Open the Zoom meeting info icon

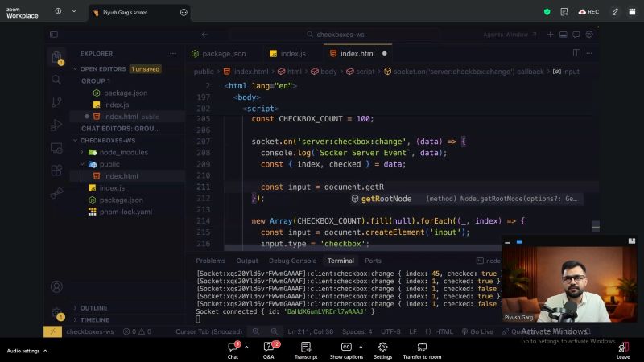point(58,11)
